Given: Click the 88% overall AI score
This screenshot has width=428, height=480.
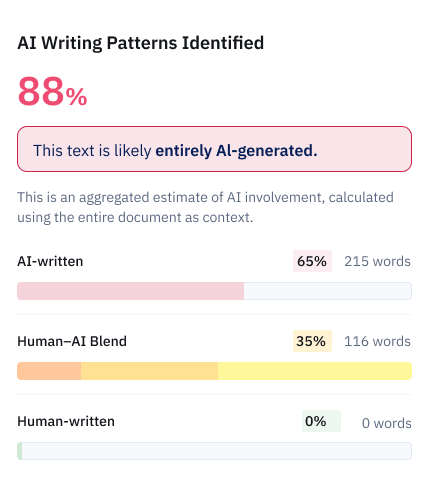Looking at the screenshot, I should tap(52, 91).
